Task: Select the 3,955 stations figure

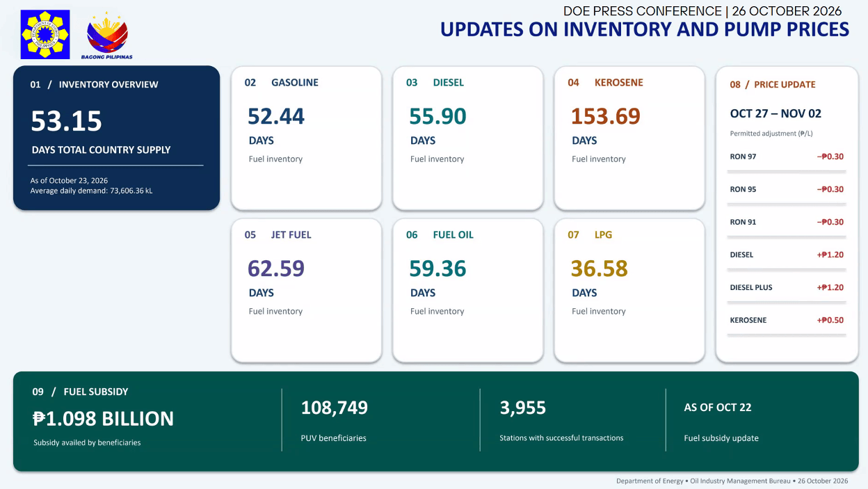Action: coord(523,408)
